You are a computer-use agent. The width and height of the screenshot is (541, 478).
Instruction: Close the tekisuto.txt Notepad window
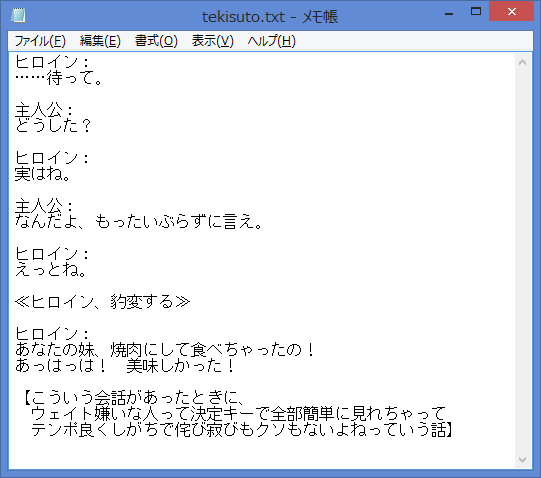pyautogui.click(x=512, y=12)
